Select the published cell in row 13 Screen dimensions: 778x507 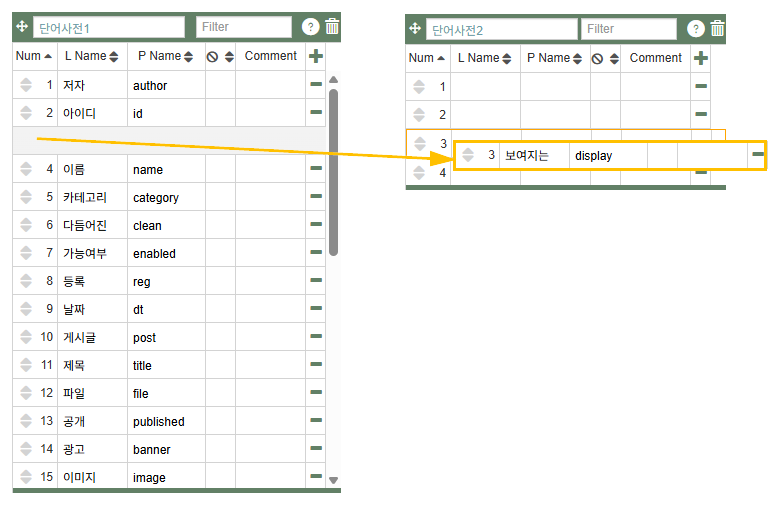166,422
